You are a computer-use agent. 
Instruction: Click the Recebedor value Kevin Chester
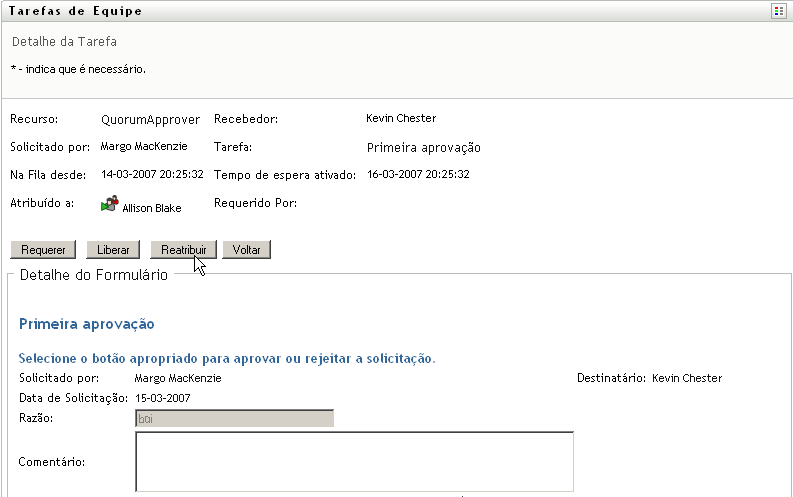(x=401, y=118)
